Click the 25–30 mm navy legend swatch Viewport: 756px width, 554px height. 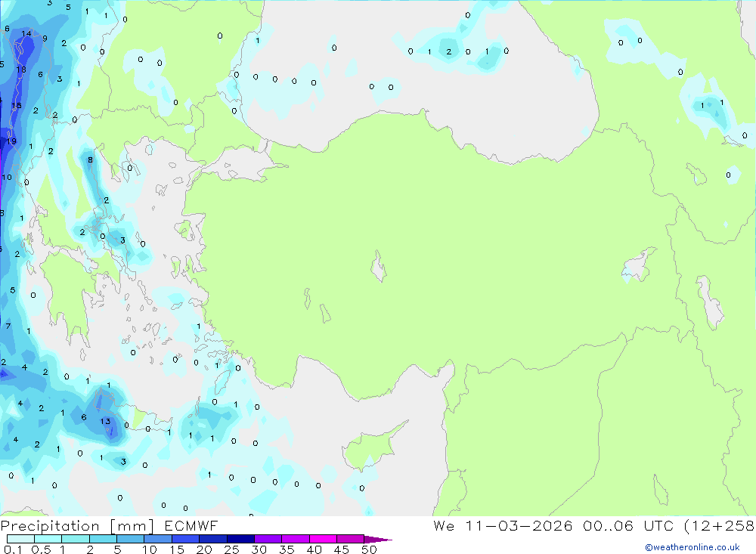click(240, 539)
